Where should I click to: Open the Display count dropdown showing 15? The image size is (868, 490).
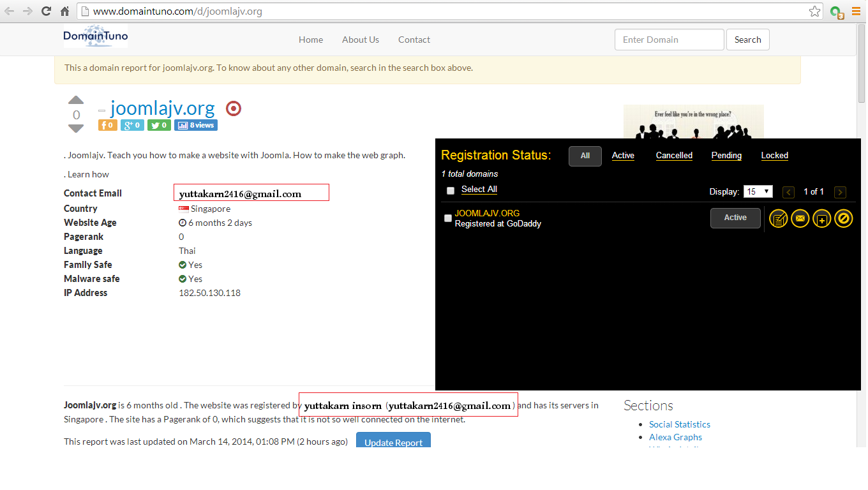(758, 191)
